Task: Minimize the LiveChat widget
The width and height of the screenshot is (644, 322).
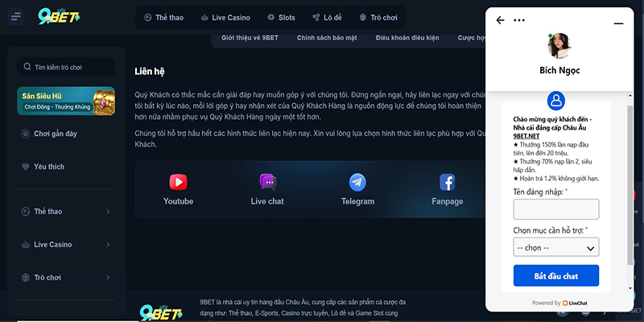Action: [x=618, y=23]
